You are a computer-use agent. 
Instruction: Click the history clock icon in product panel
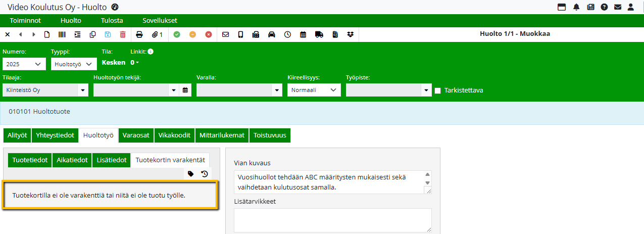[x=205, y=174]
